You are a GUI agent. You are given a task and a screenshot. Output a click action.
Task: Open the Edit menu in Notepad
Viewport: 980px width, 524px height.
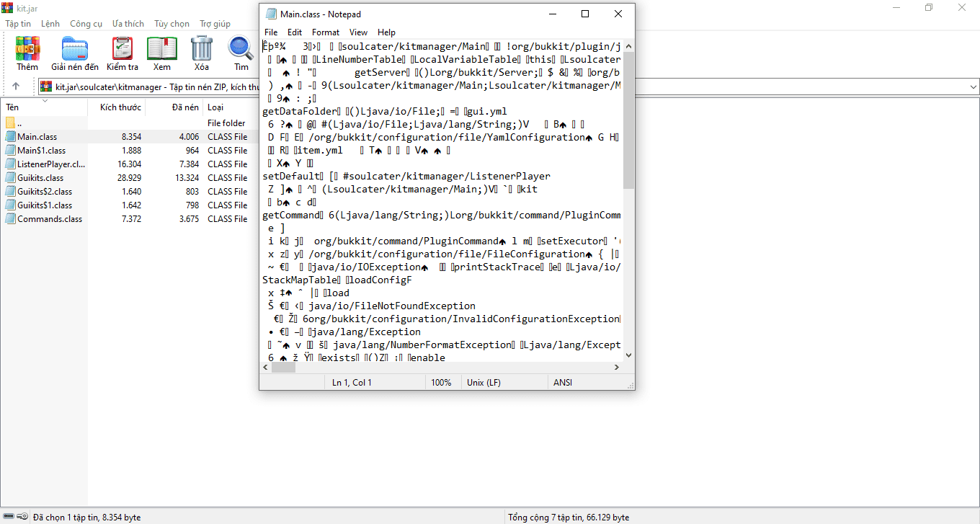click(x=295, y=32)
